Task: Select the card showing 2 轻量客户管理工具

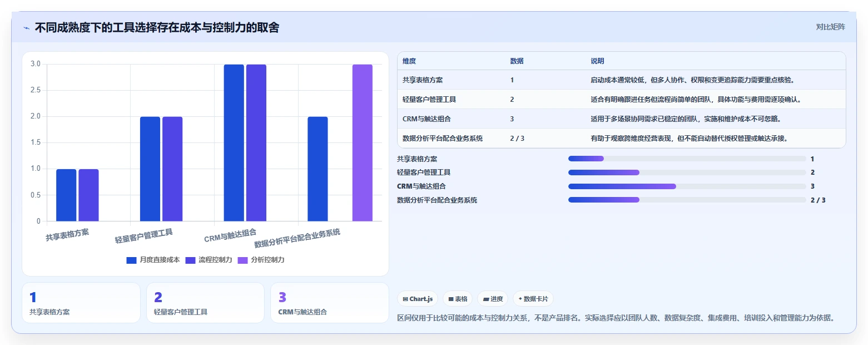Action: (x=205, y=303)
